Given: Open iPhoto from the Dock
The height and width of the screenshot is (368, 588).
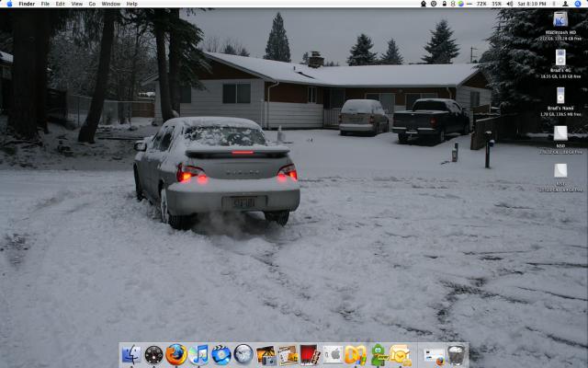Looking at the screenshot, I should point(266,355).
